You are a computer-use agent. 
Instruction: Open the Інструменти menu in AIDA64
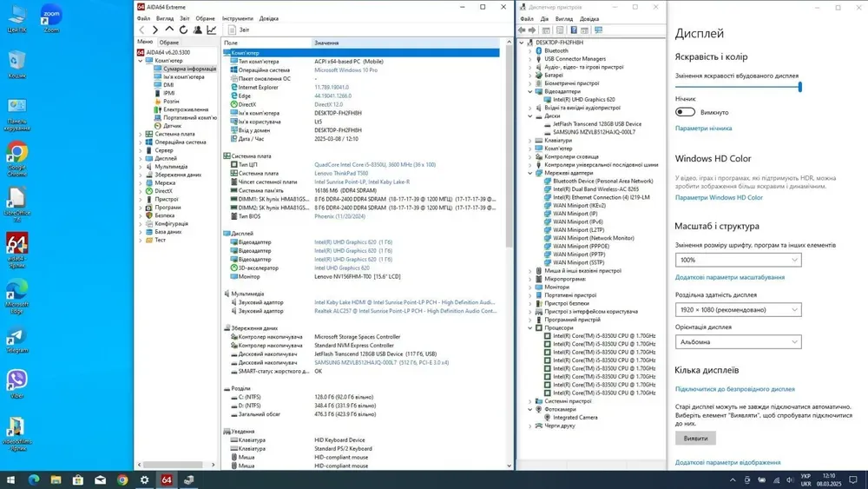coord(237,18)
